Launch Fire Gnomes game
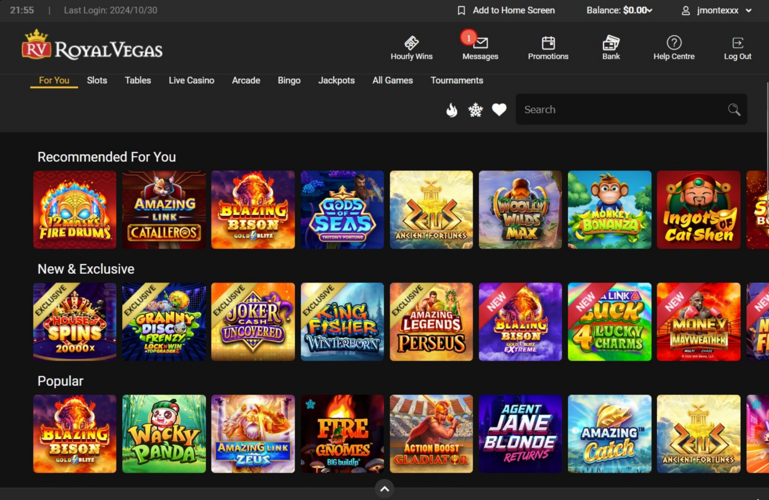The height and width of the screenshot is (500, 769). coord(342,434)
